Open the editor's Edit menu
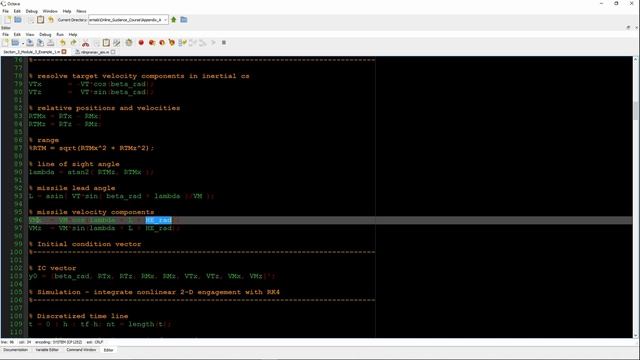The width and height of the screenshot is (640, 360). (x=17, y=35)
